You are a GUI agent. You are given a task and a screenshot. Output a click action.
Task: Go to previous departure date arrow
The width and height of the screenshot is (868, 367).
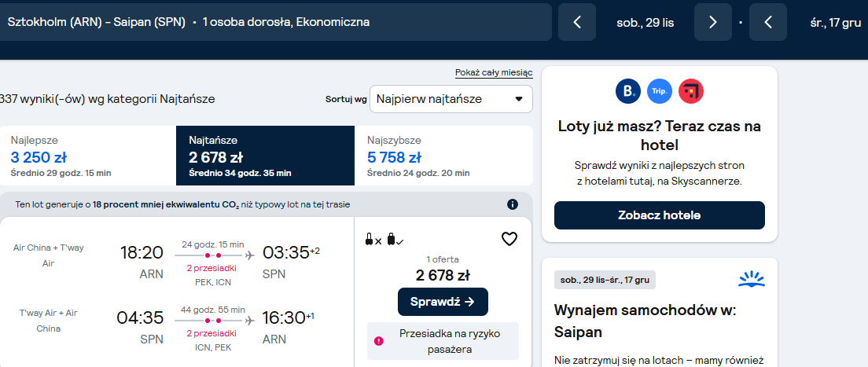tap(577, 22)
